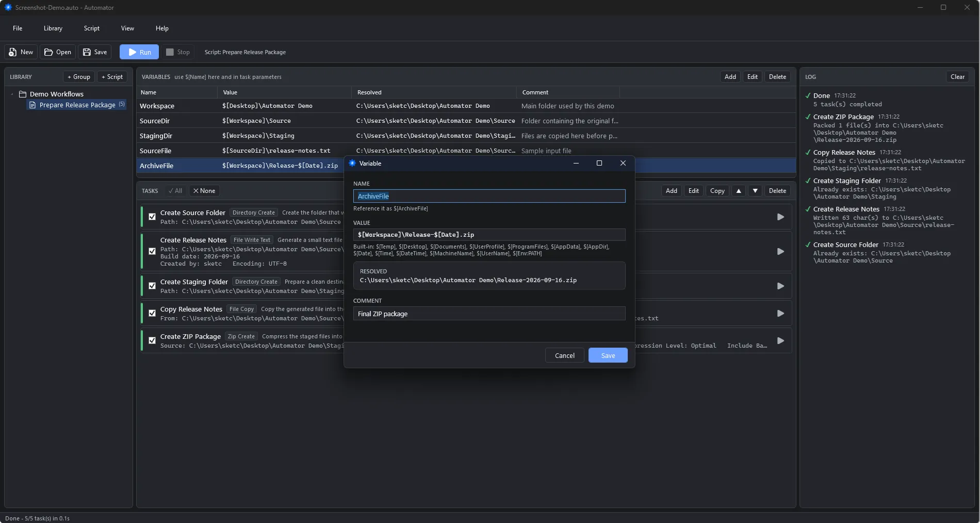The image size is (980, 523).
Task: Click the Save toolbar button with disk icon
Action: click(x=95, y=52)
